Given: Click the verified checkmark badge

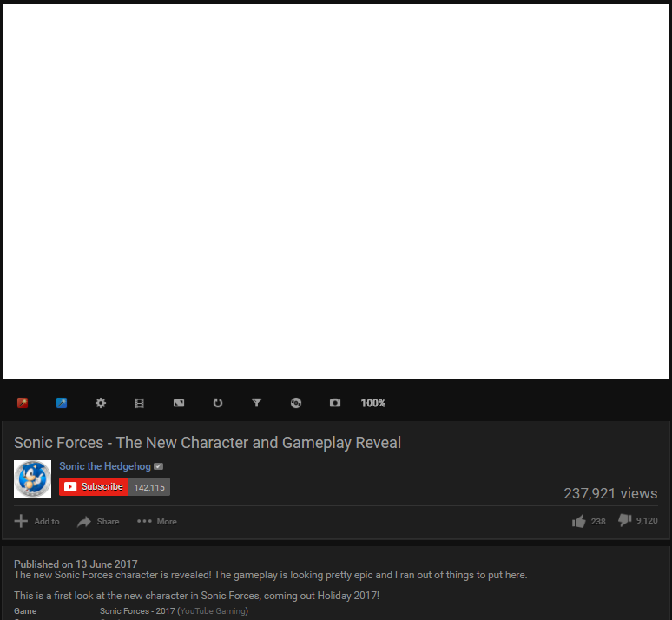Looking at the screenshot, I should pyautogui.click(x=159, y=466).
